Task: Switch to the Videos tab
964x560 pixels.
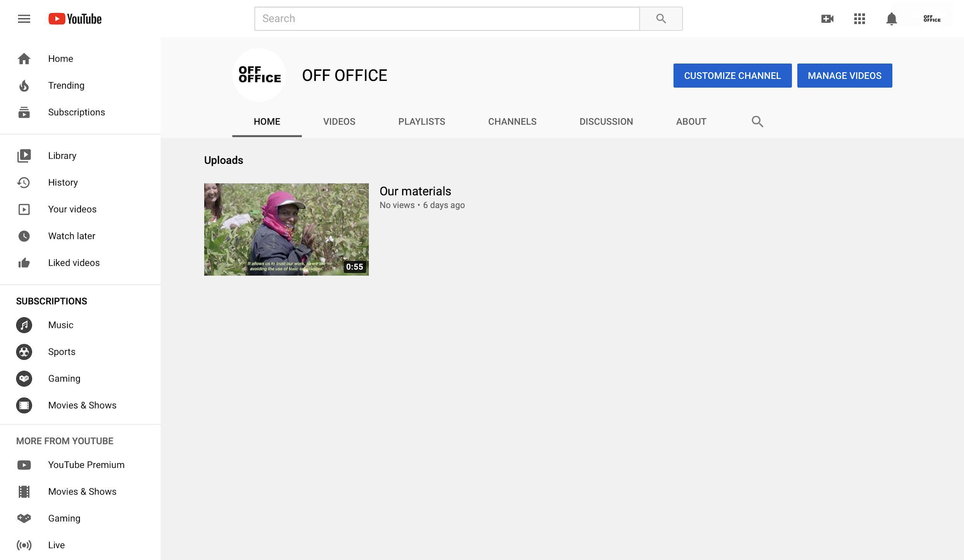Action: pyautogui.click(x=339, y=121)
